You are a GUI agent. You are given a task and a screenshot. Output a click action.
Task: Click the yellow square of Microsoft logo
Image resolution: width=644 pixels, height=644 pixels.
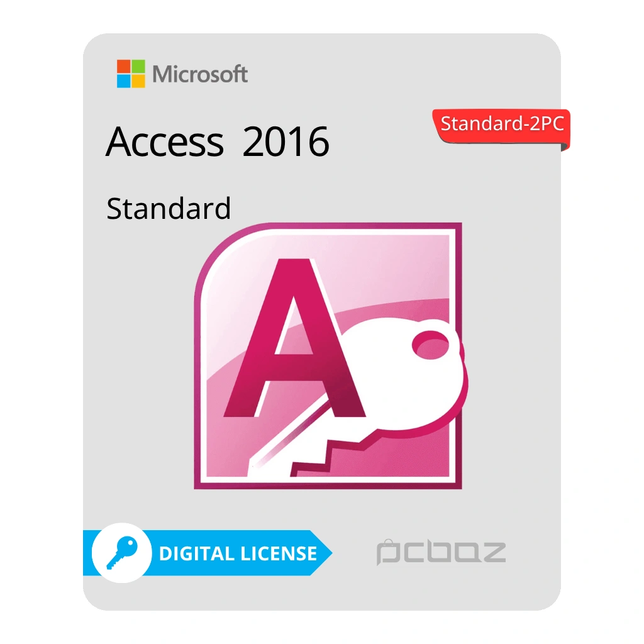coord(138,81)
